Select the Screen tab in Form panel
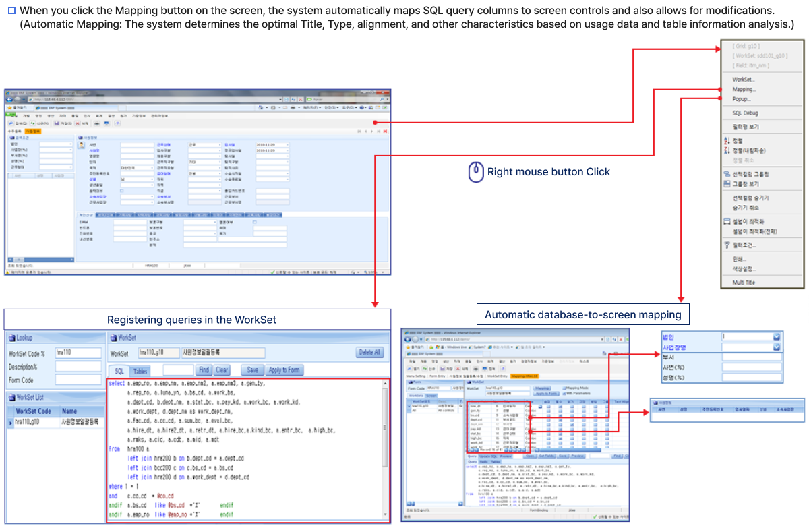The height and width of the screenshot is (532, 809). pyautogui.click(x=430, y=396)
